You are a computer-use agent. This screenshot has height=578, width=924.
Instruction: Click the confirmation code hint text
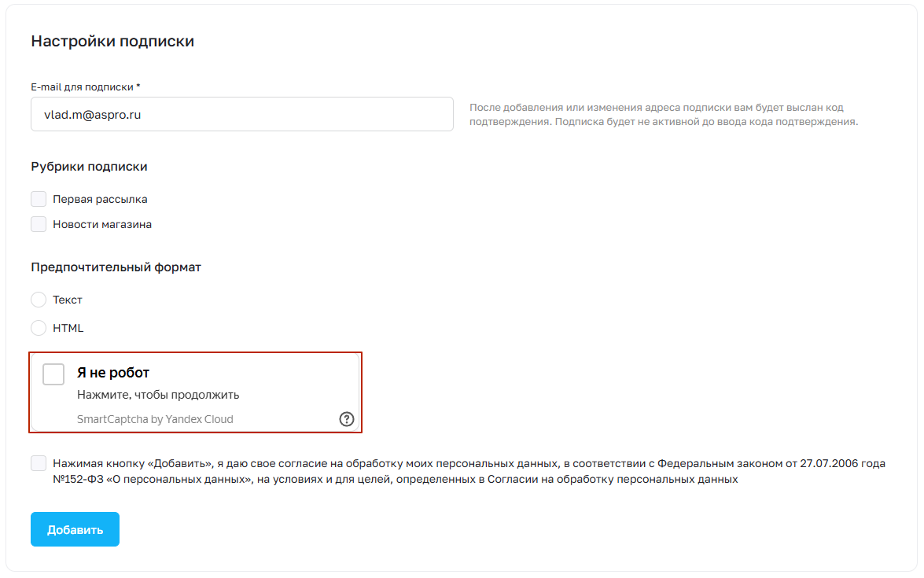click(664, 114)
